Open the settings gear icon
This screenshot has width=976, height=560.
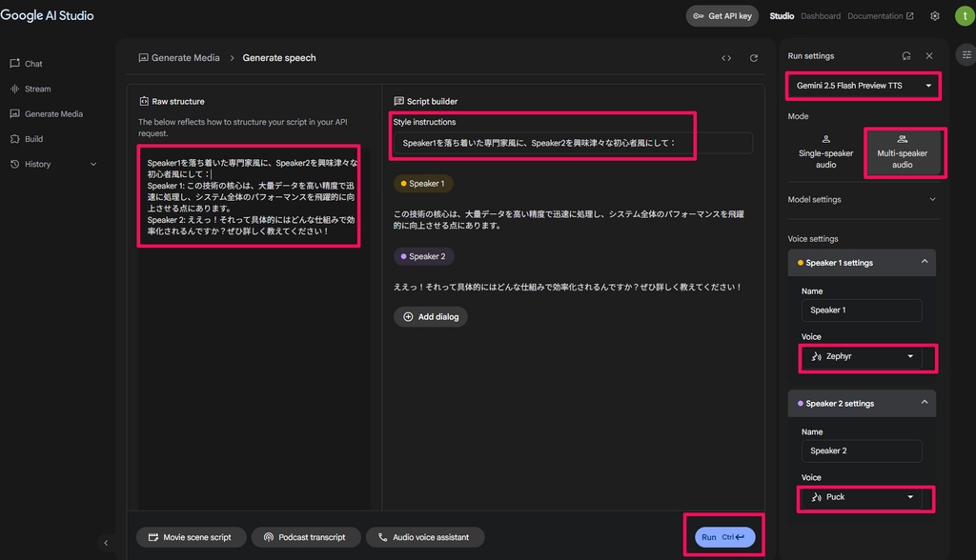(x=935, y=16)
